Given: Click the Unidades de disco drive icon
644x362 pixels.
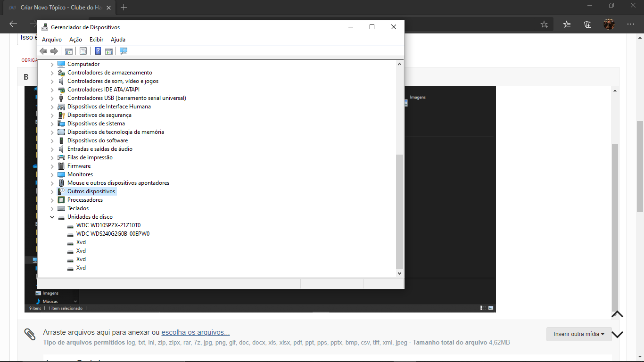Looking at the screenshot, I should click(61, 217).
